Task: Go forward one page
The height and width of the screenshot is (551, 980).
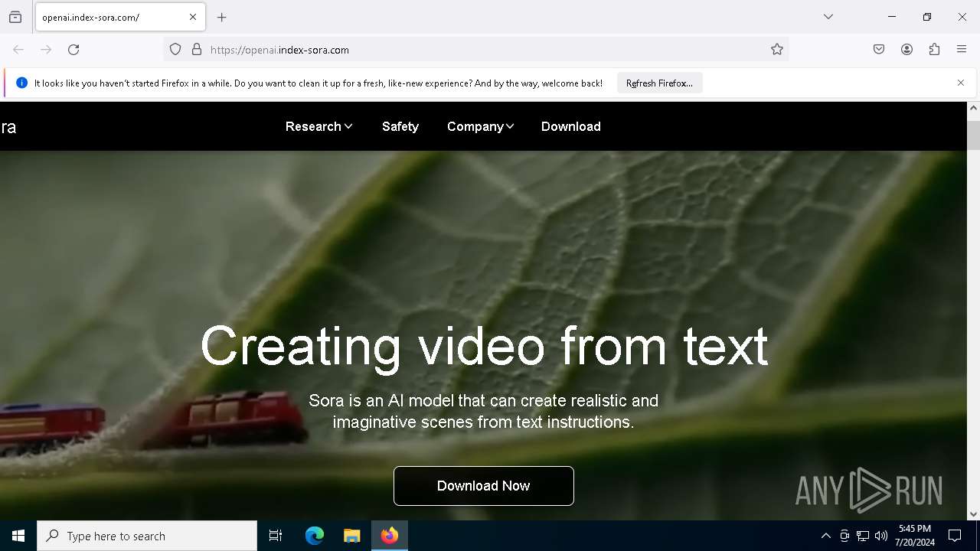Action: (x=46, y=50)
